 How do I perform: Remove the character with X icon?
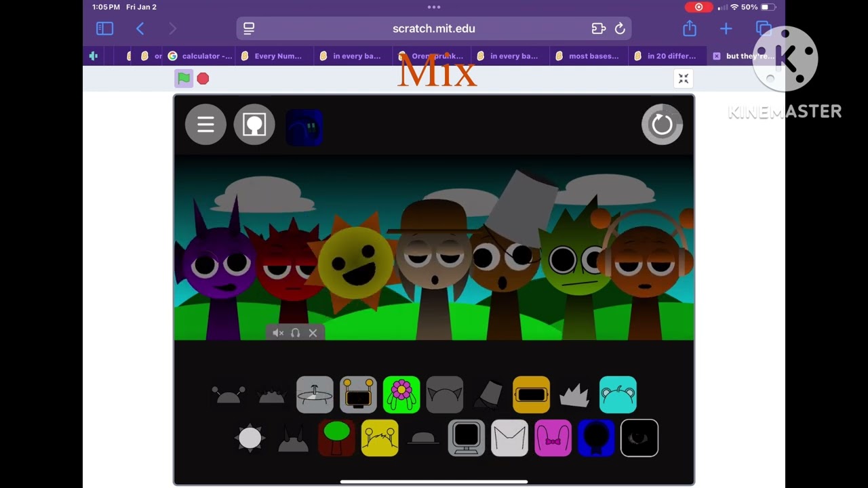point(313,333)
